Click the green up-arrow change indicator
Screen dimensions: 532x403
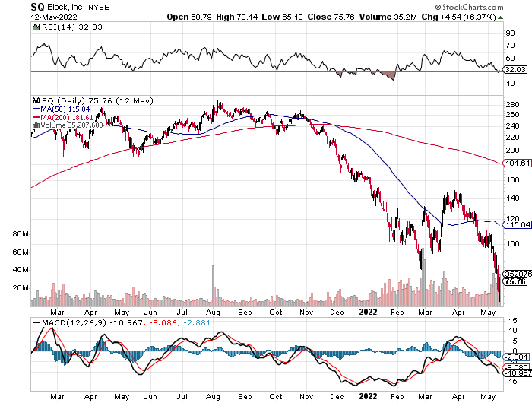click(x=500, y=17)
